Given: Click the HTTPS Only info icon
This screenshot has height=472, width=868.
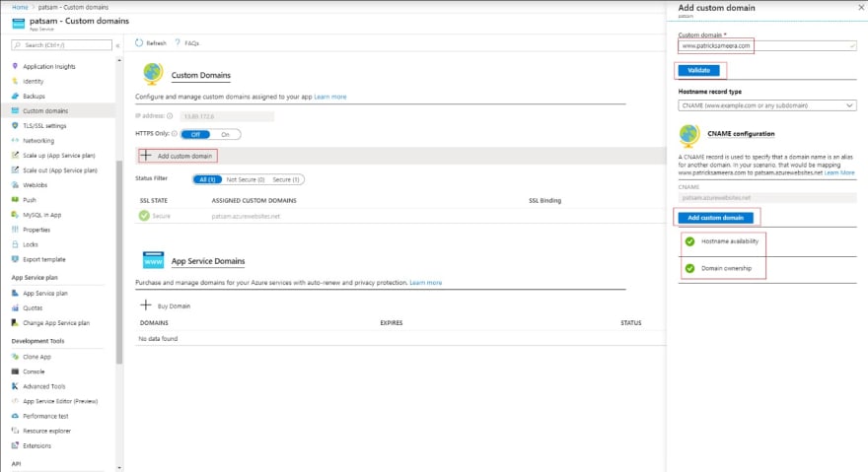Looking at the screenshot, I should [x=175, y=134].
